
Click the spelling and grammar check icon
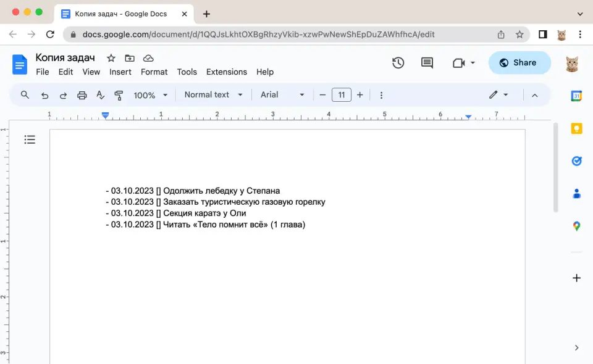pyautogui.click(x=100, y=95)
